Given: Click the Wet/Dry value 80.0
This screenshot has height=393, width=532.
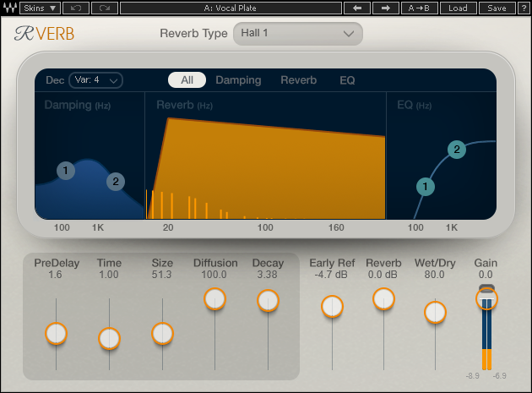Looking at the screenshot, I should pyautogui.click(x=435, y=275).
